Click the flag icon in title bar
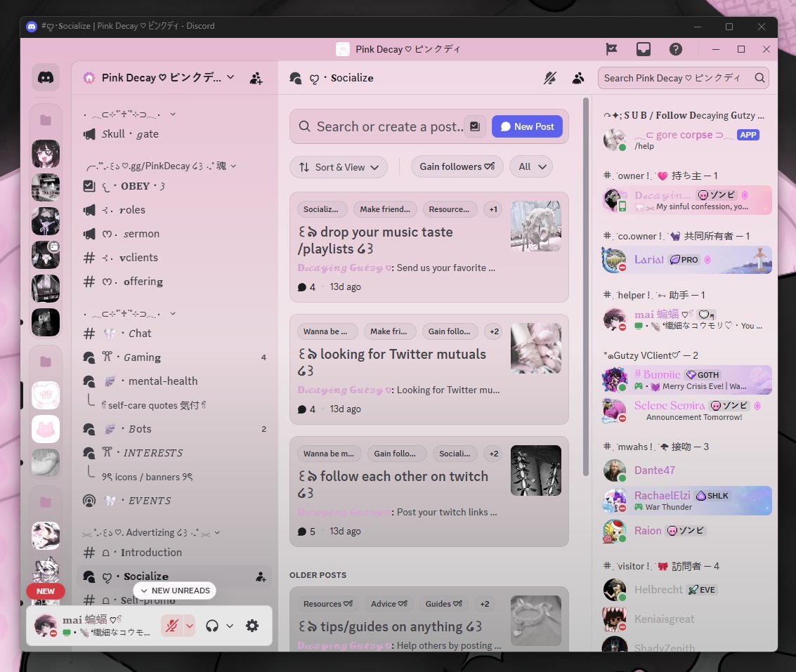 coord(611,49)
